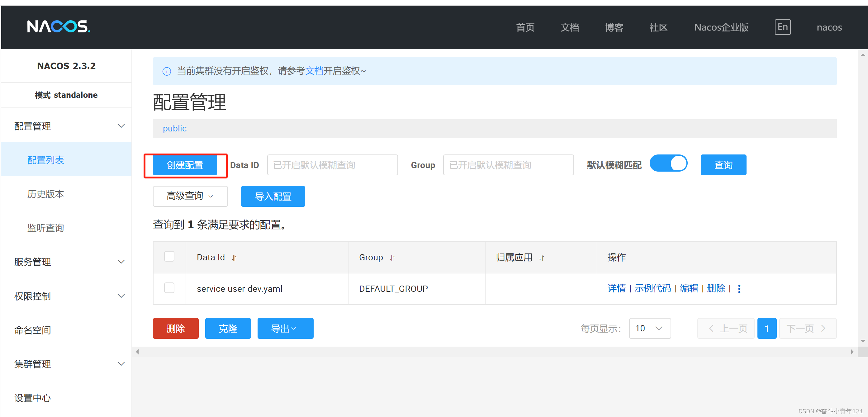Click the Data ID search input field
Image resolution: width=868 pixels, height=417 pixels.
pos(332,165)
